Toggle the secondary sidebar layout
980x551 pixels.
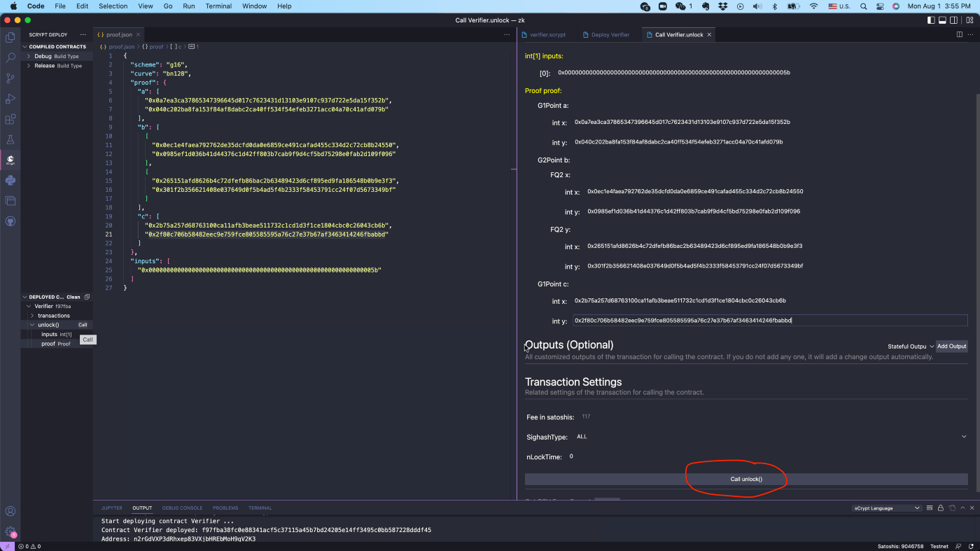(x=954, y=20)
